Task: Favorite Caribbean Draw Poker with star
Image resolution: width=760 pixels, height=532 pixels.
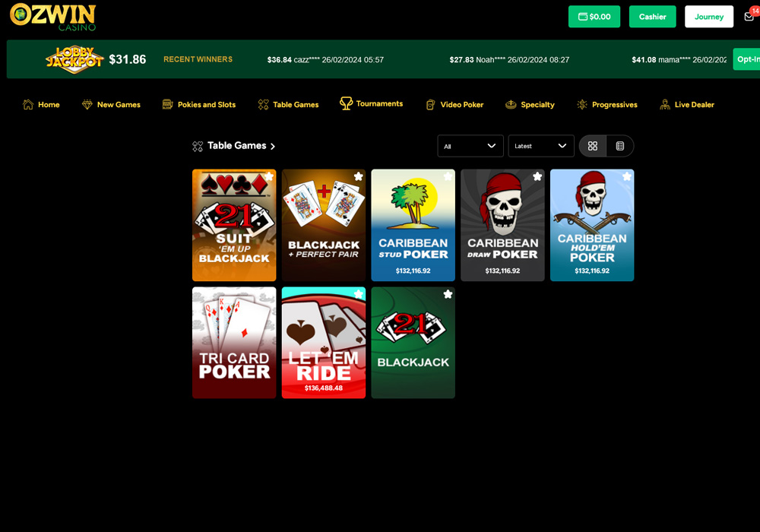Action: click(537, 176)
